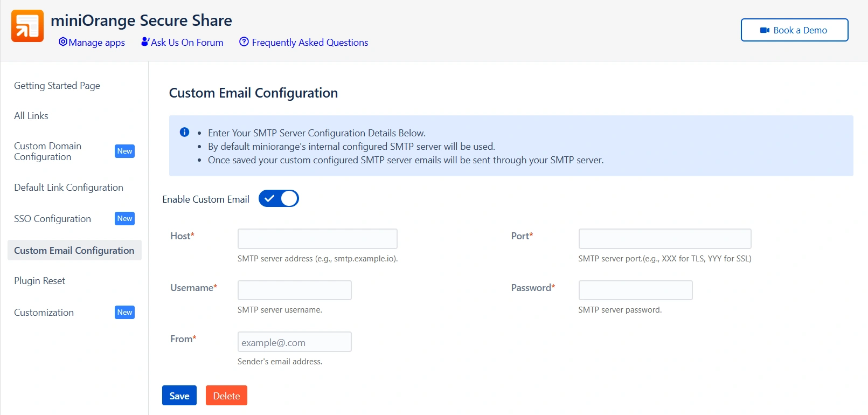Click the question mark icon near Frequently Asked Questions
The height and width of the screenshot is (415, 868).
(244, 41)
